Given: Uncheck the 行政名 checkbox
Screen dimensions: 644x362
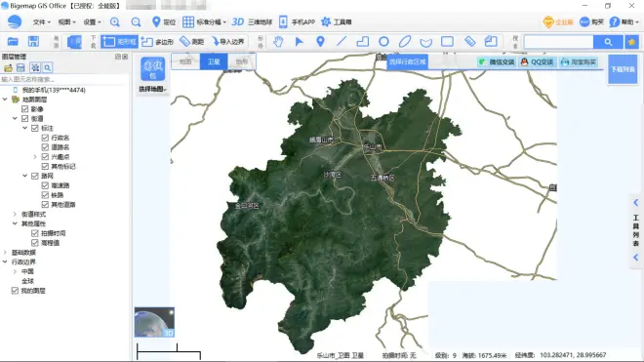Looking at the screenshot, I should 45,138.
